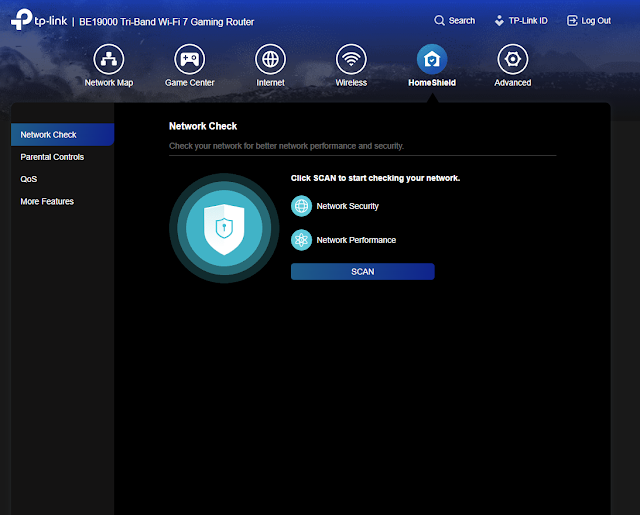Open the Network Map icon
The image size is (640, 515).
(108, 58)
